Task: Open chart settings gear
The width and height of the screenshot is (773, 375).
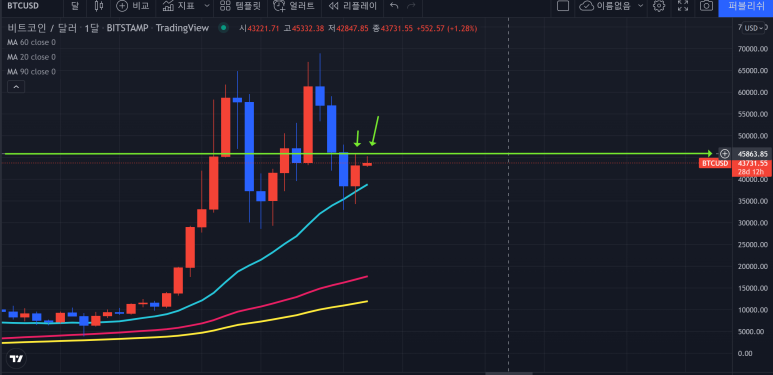Action: tap(659, 6)
